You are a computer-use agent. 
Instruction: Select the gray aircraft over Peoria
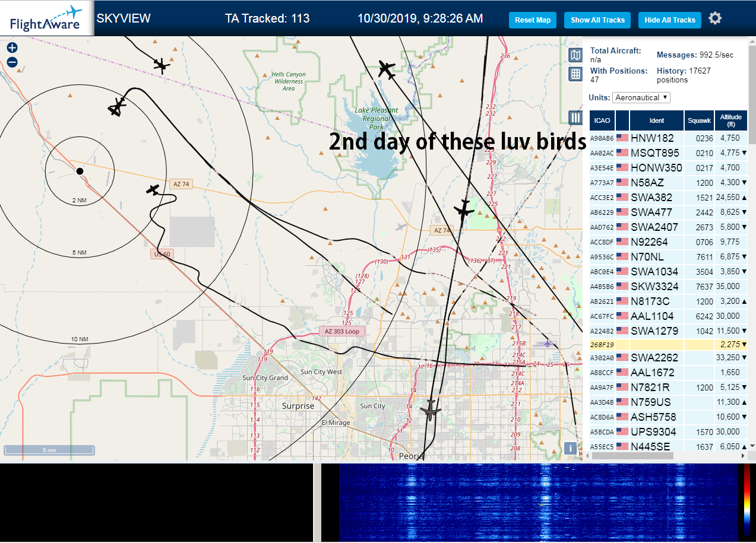click(431, 411)
